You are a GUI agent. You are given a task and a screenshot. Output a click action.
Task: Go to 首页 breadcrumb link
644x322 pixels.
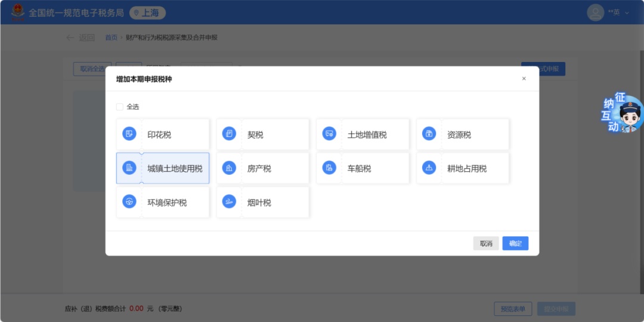[111, 38]
